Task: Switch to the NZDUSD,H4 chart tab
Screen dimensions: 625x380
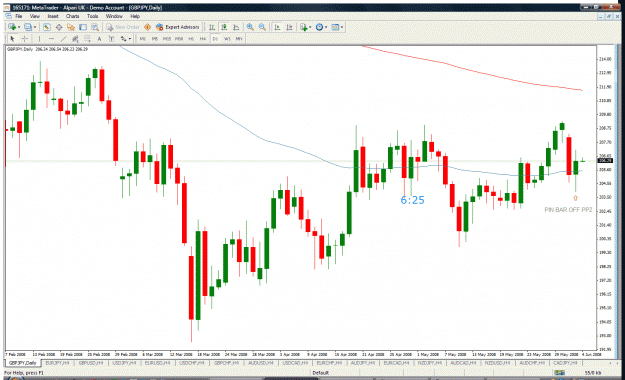Action: [x=497, y=363]
